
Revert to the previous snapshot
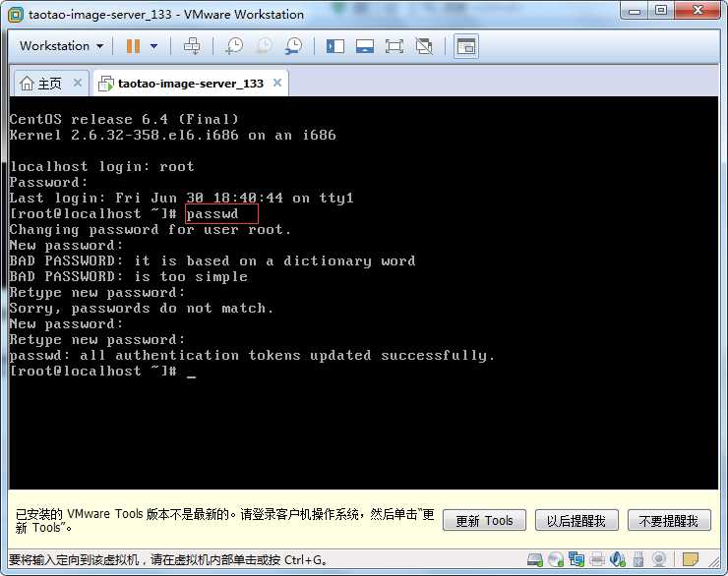click(x=265, y=46)
